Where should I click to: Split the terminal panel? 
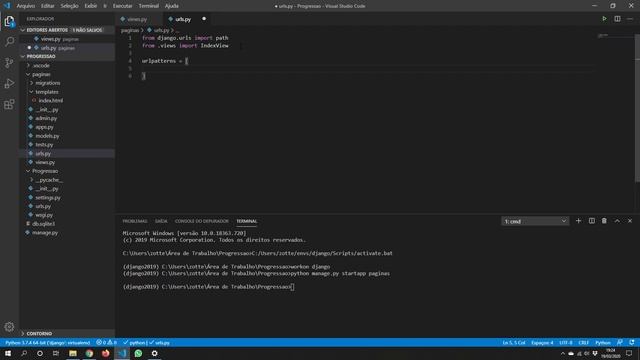tap(591, 221)
